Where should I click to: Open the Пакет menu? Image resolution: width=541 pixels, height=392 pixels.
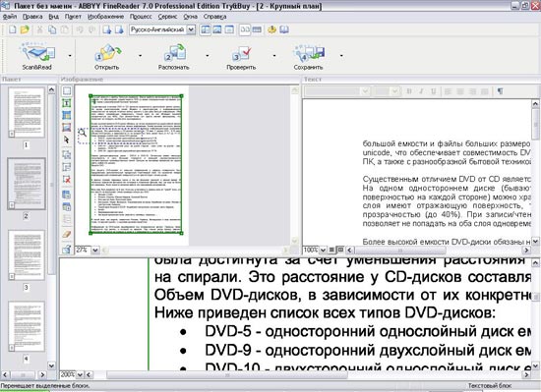point(73,17)
